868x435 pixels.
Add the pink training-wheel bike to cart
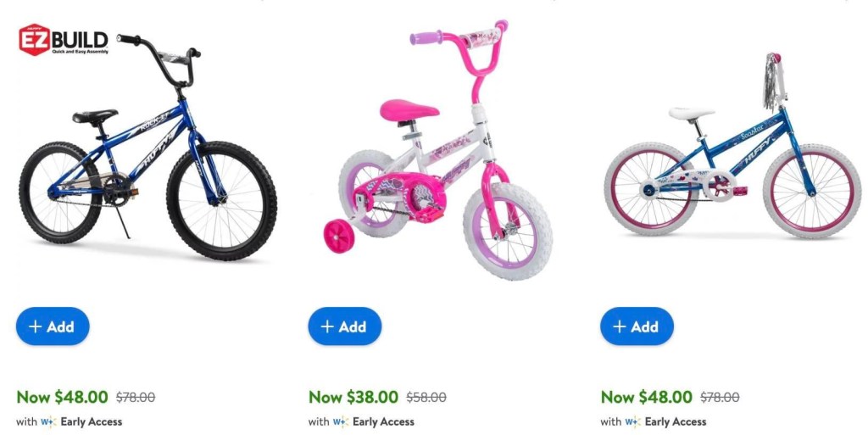(x=345, y=326)
